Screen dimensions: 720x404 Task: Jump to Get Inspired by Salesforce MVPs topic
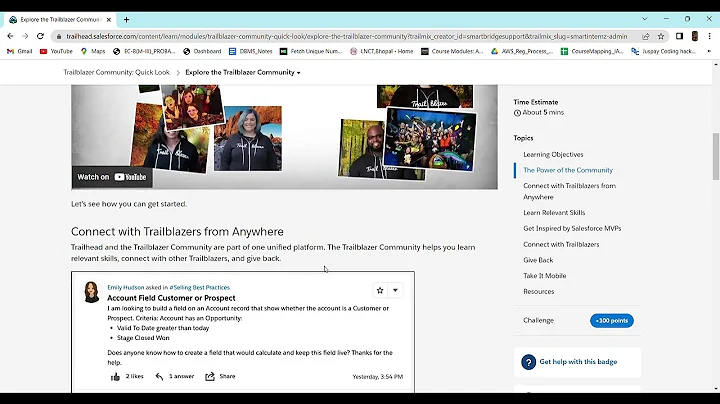click(x=572, y=229)
